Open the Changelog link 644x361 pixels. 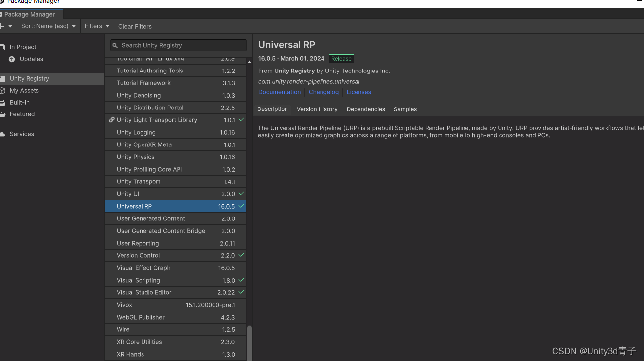tap(323, 92)
